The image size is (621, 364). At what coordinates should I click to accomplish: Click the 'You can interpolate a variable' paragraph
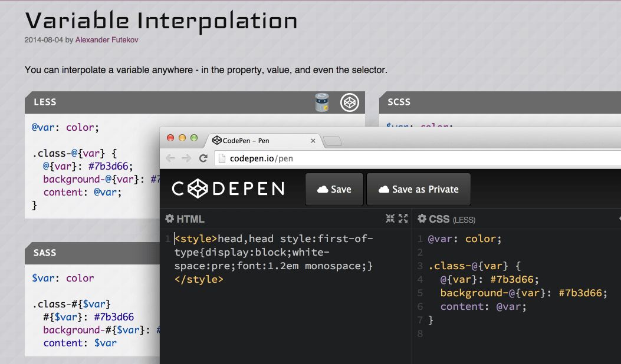coord(206,70)
